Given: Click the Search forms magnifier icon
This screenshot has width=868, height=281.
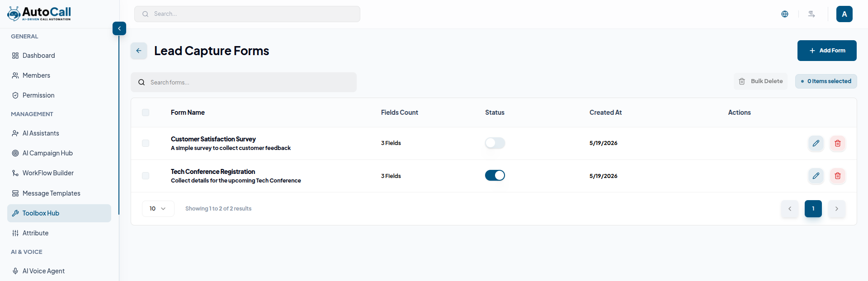Looking at the screenshot, I should (x=142, y=82).
